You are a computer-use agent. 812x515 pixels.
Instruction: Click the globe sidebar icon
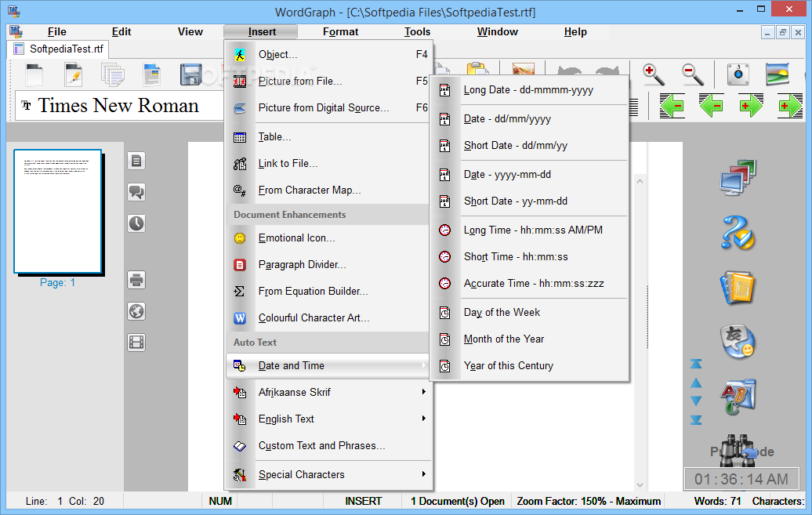click(x=136, y=311)
